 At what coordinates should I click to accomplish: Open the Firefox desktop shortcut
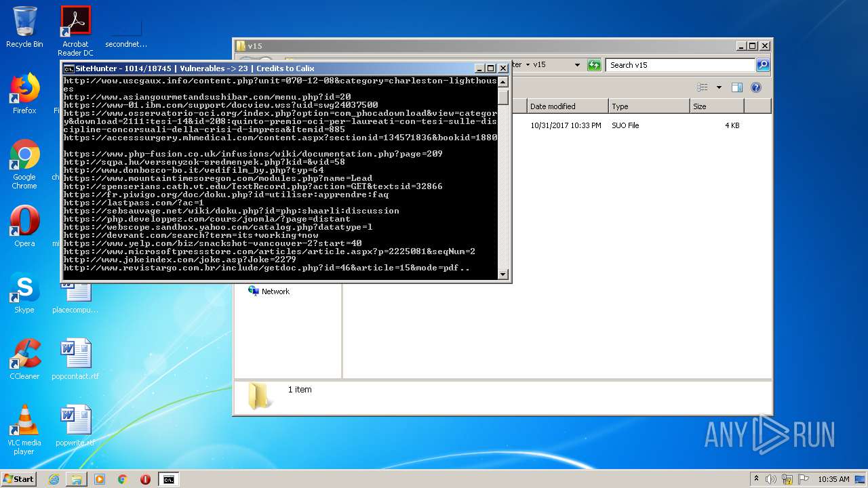click(x=24, y=94)
